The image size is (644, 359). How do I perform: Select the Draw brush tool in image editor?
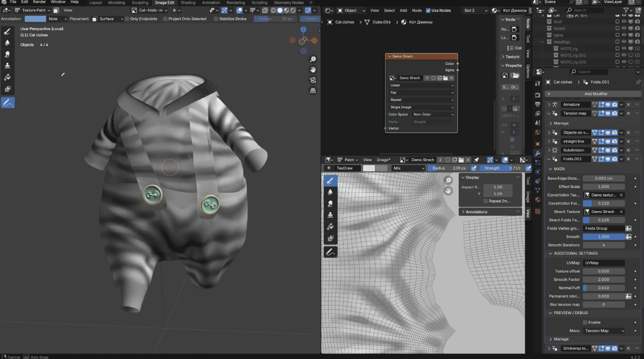330,180
